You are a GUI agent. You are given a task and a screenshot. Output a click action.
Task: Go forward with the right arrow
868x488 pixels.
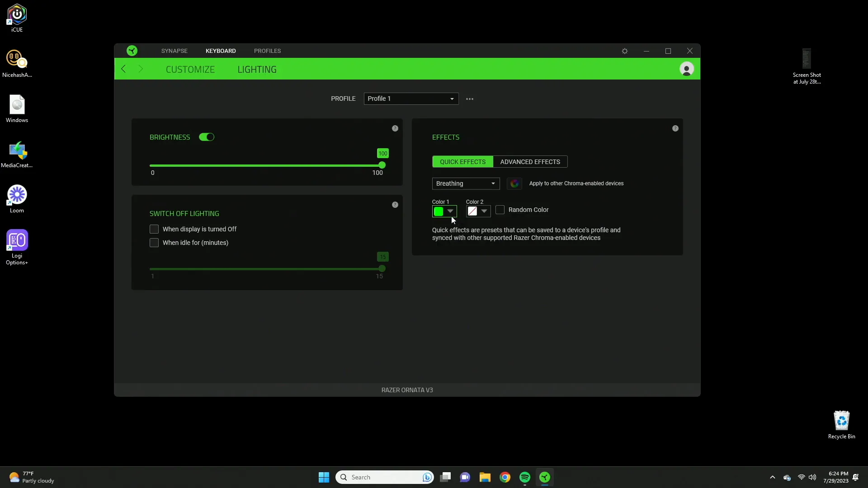pyautogui.click(x=141, y=69)
